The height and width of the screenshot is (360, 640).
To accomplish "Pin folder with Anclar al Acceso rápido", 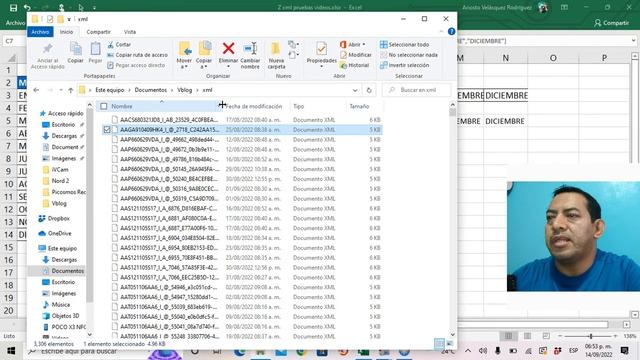I will tap(47, 55).
